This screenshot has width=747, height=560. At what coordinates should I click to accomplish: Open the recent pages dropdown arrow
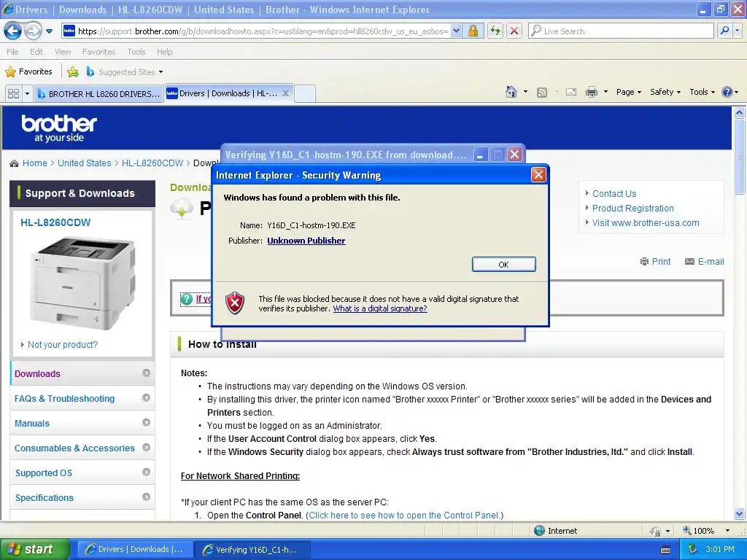[49, 31]
